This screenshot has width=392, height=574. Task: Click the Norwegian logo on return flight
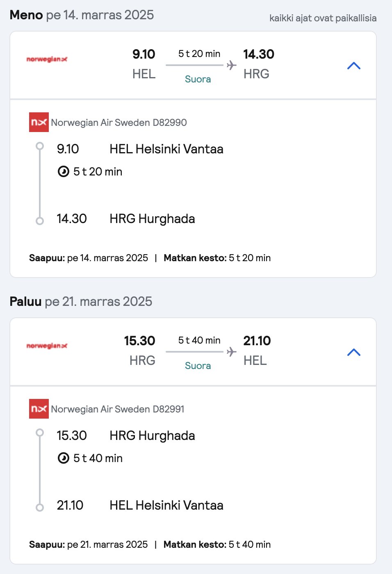click(x=47, y=346)
